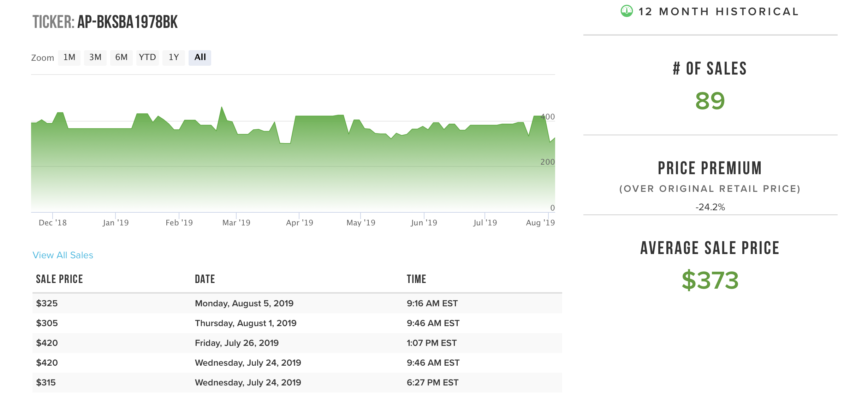The image size is (868, 395).
Task: Click the green gauge icon beside 12 Month Historical
Action: point(626,11)
